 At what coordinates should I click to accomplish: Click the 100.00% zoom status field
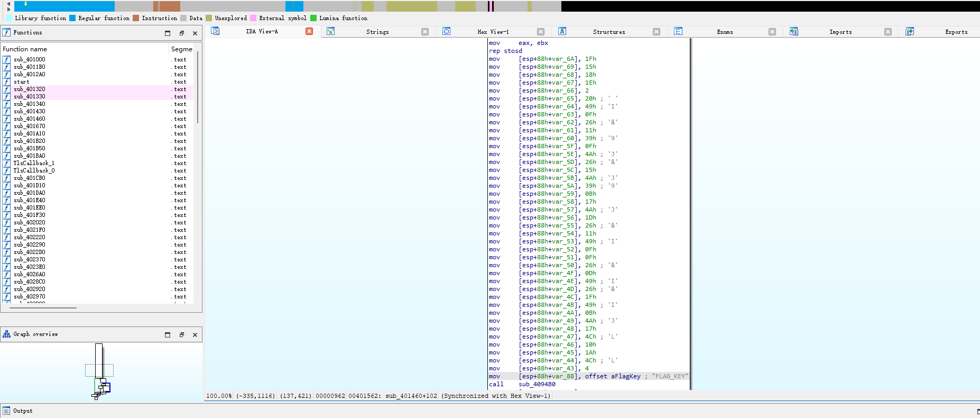219,396
